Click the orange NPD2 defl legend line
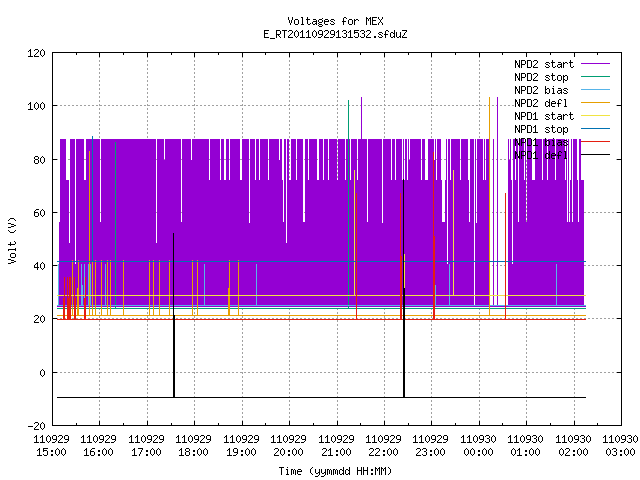The image size is (640, 480). point(595,102)
